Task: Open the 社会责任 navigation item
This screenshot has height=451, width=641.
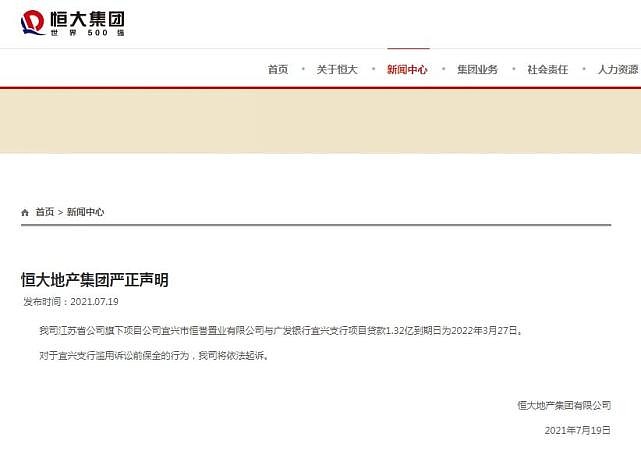Action: point(548,70)
